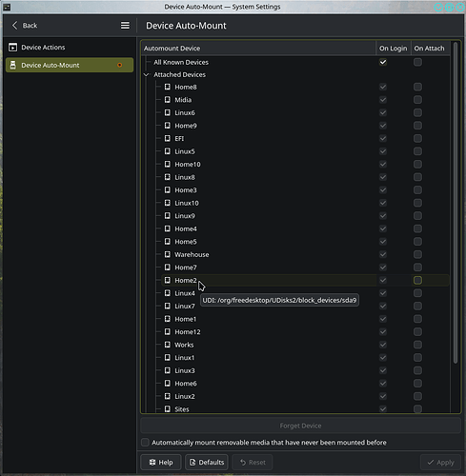This screenshot has width=466, height=476.
Task: Click the Back arrow icon
Action: (14, 26)
